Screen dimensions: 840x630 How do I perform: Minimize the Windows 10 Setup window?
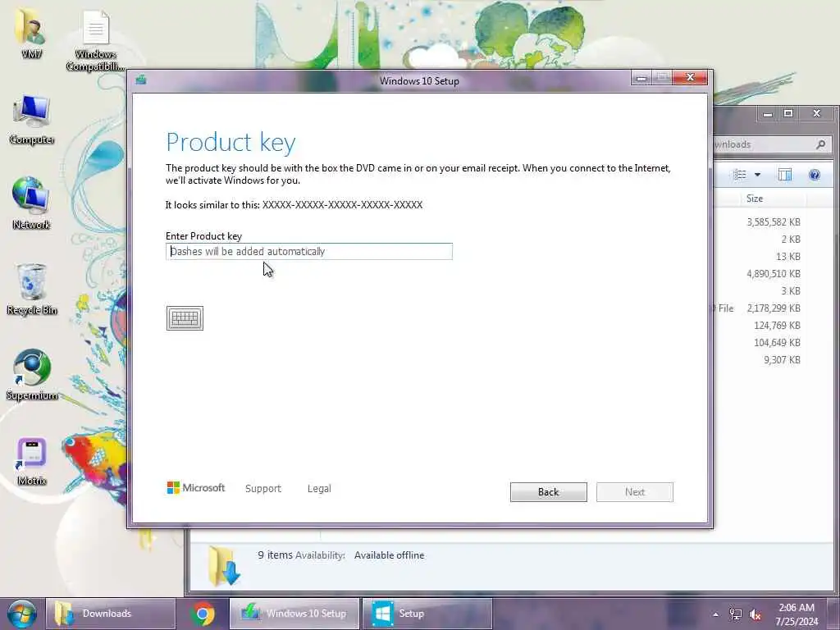pyautogui.click(x=641, y=78)
